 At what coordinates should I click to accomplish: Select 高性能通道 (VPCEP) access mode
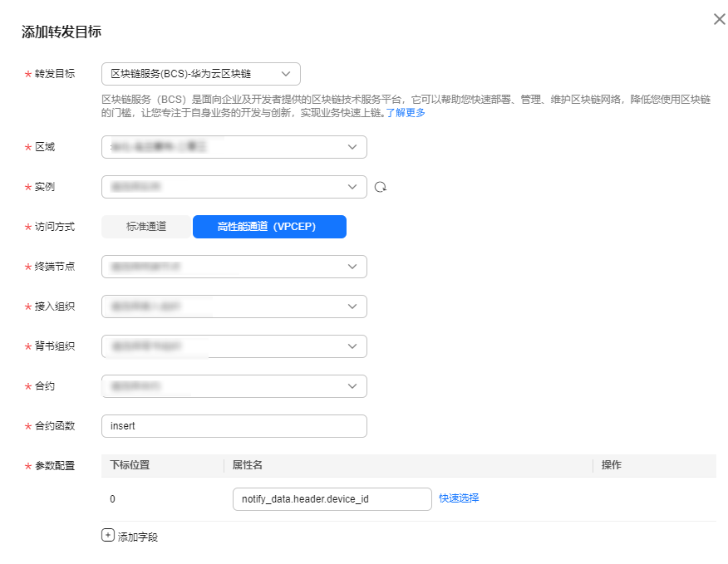(x=270, y=227)
